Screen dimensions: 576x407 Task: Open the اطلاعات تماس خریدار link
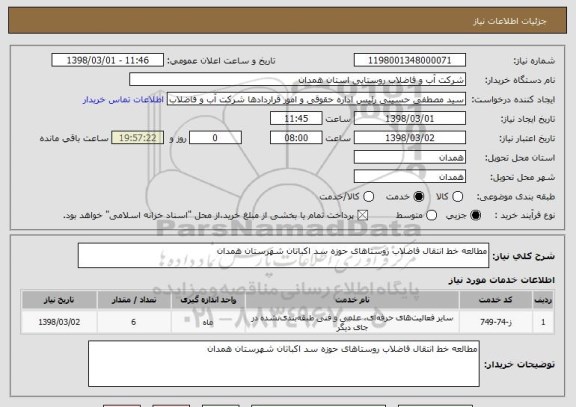pyautogui.click(x=123, y=100)
